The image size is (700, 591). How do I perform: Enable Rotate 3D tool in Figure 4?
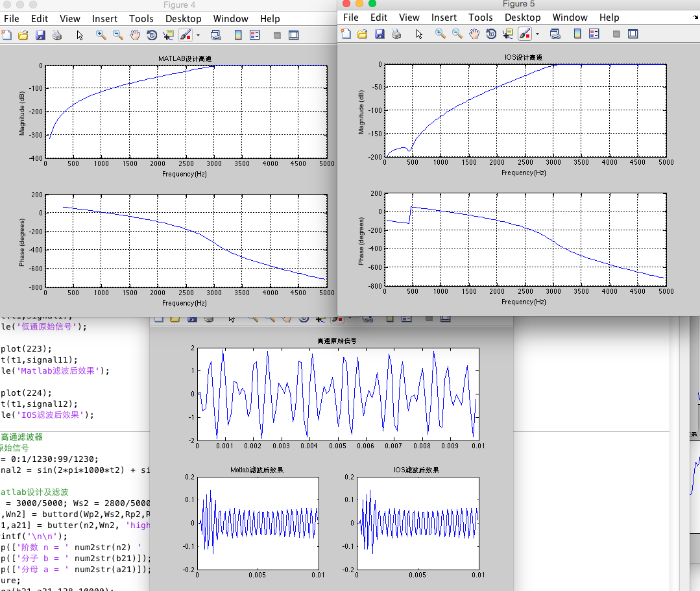click(x=152, y=35)
